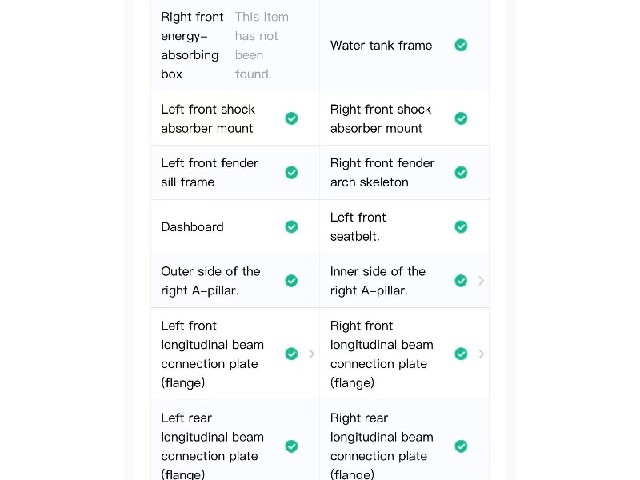Expand Right front longitudinal beam connection plate chevron
The width and height of the screenshot is (640, 480).
(x=481, y=353)
